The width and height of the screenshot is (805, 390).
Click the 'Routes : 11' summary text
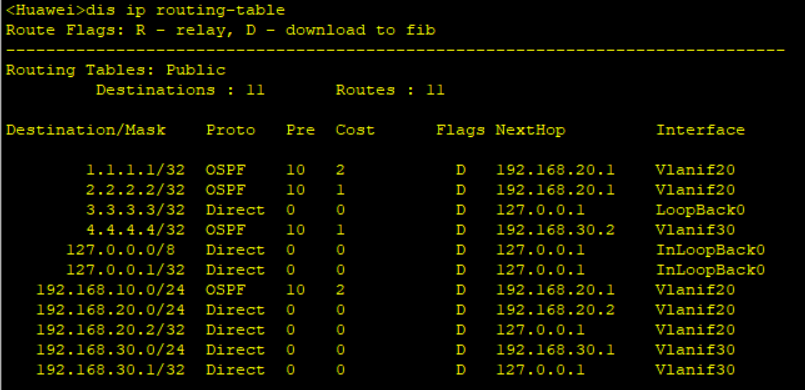tap(390, 90)
